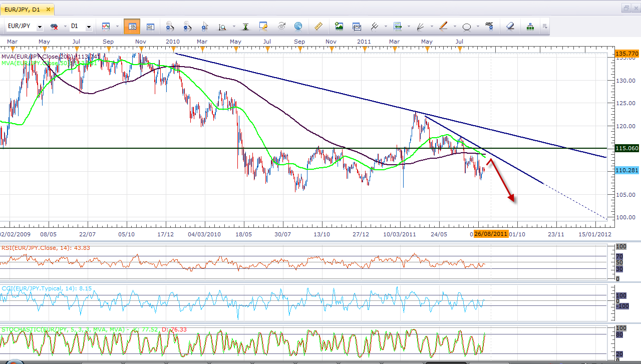Click the 110.281 current price label
This screenshot has width=641, height=364.
click(627, 170)
